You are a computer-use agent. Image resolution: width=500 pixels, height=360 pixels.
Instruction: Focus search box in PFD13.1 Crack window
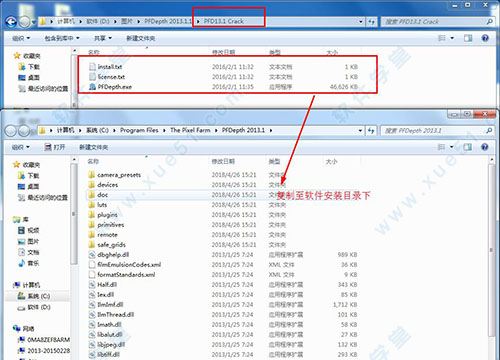[437, 22]
